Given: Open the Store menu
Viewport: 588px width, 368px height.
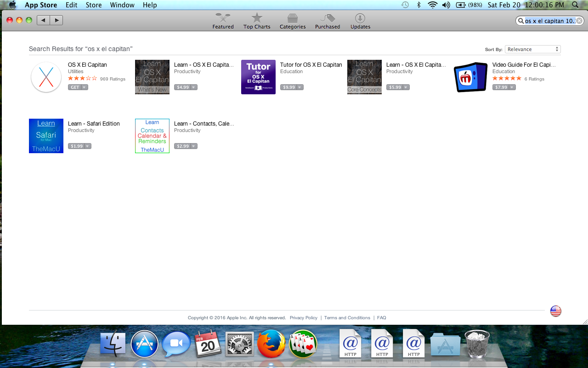Looking at the screenshot, I should pyautogui.click(x=94, y=5).
